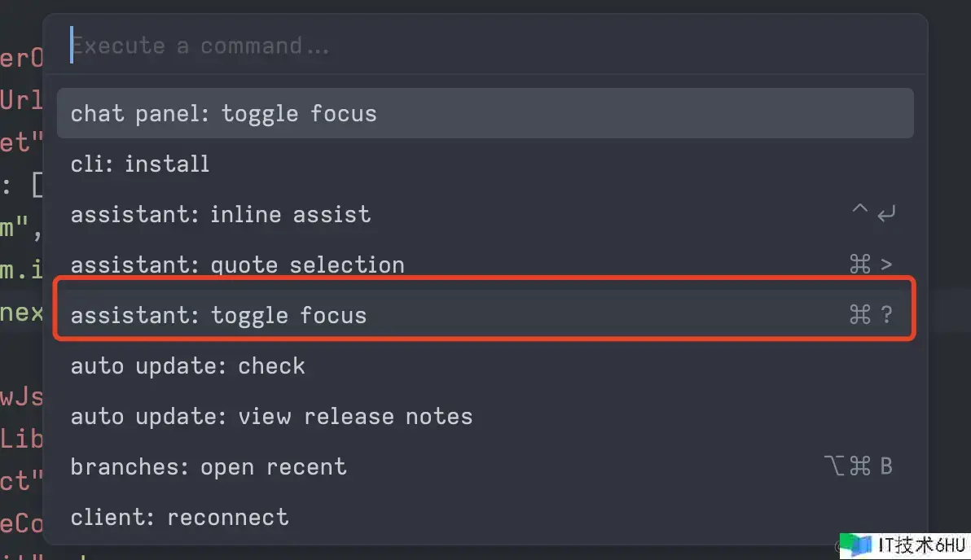Choose 'branches: open recent' command
The width and height of the screenshot is (971, 560).
485,466
